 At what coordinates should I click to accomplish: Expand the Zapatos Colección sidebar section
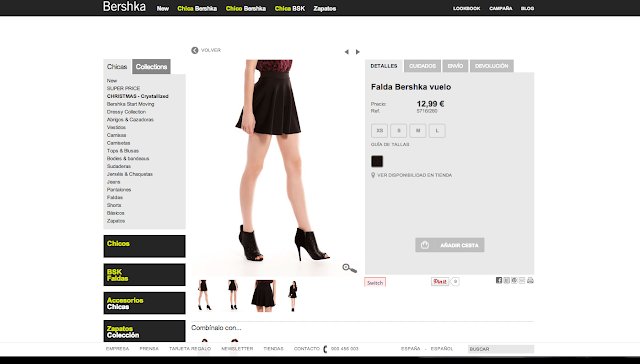pos(144,331)
